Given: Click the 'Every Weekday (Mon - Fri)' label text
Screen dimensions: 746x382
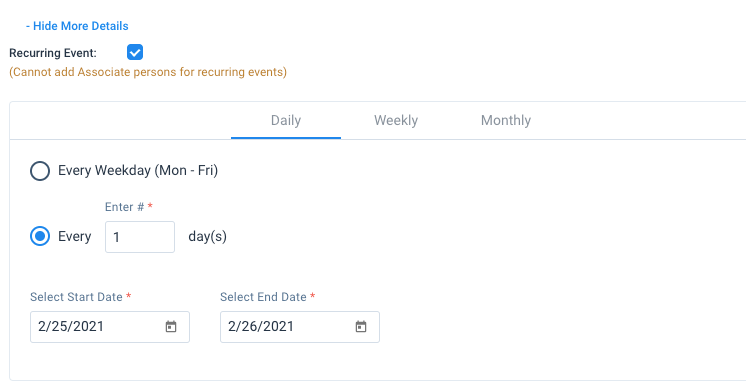Looking at the screenshot, I should pyautogui.click(x=138, y=171).
